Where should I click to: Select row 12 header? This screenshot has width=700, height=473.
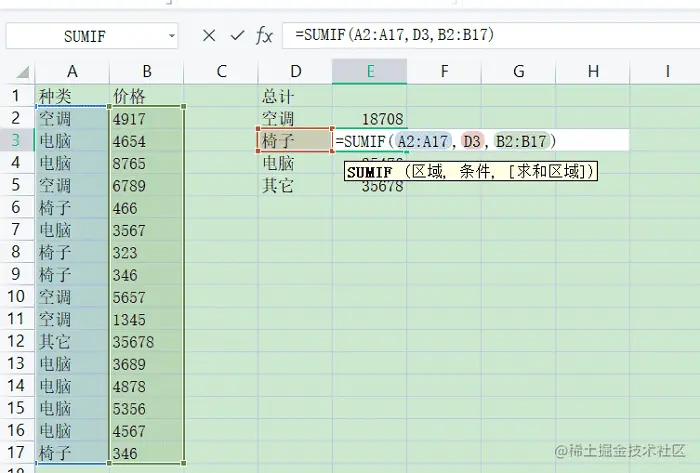coord(17,341)
